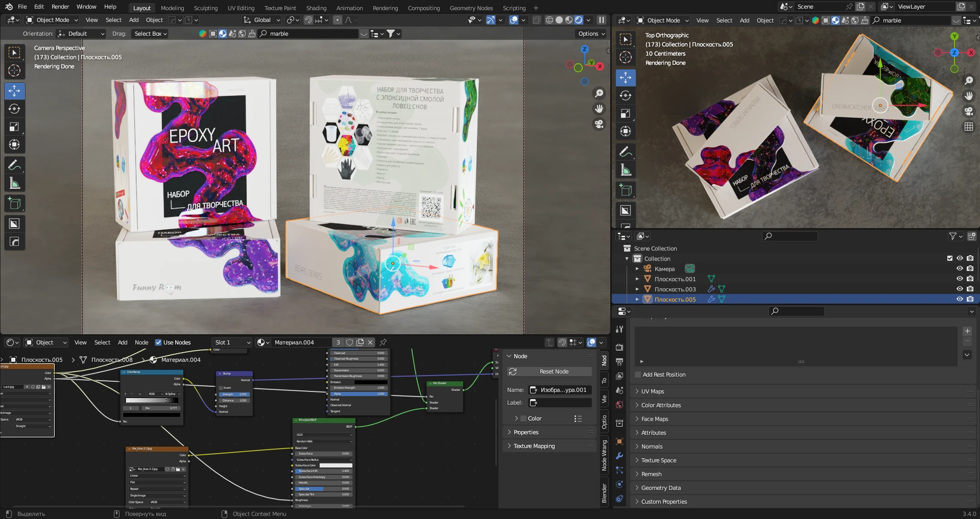
Task: Hide Плоскость.001 with its eye toggle
Action: pyautogui.click(x=959, y=279)
